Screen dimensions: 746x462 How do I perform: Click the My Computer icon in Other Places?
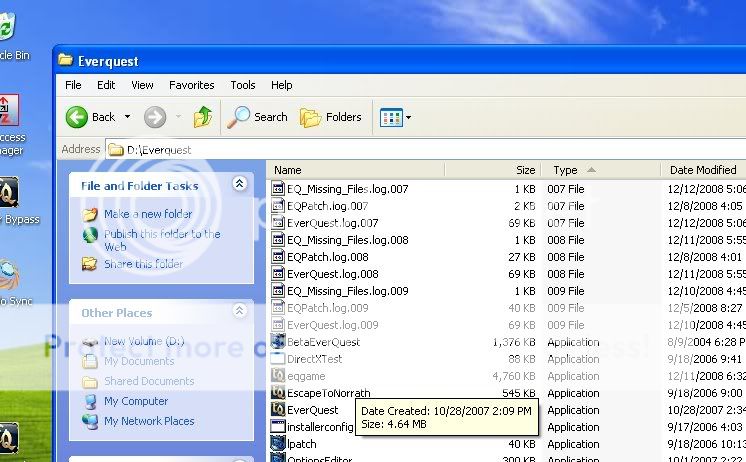pos(89,402)
